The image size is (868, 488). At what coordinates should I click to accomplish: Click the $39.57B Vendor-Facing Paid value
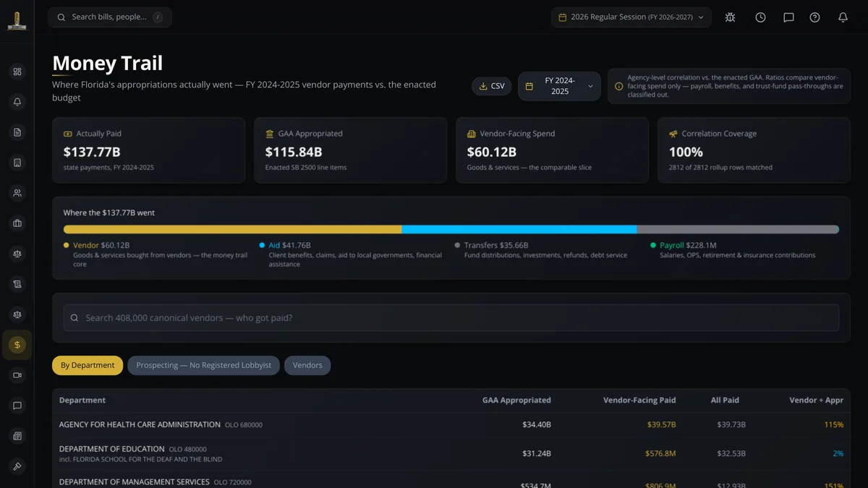pyautogui.click(x=662, y=425)
